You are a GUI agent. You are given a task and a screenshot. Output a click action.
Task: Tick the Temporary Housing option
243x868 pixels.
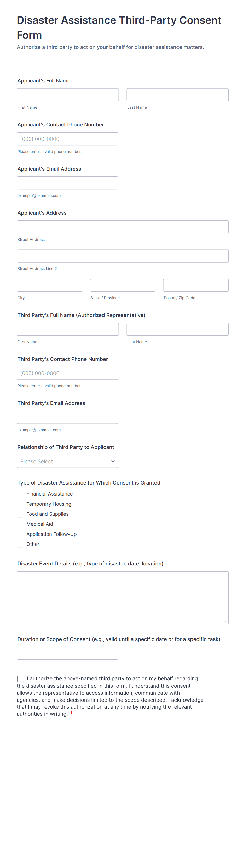point(20,504)
